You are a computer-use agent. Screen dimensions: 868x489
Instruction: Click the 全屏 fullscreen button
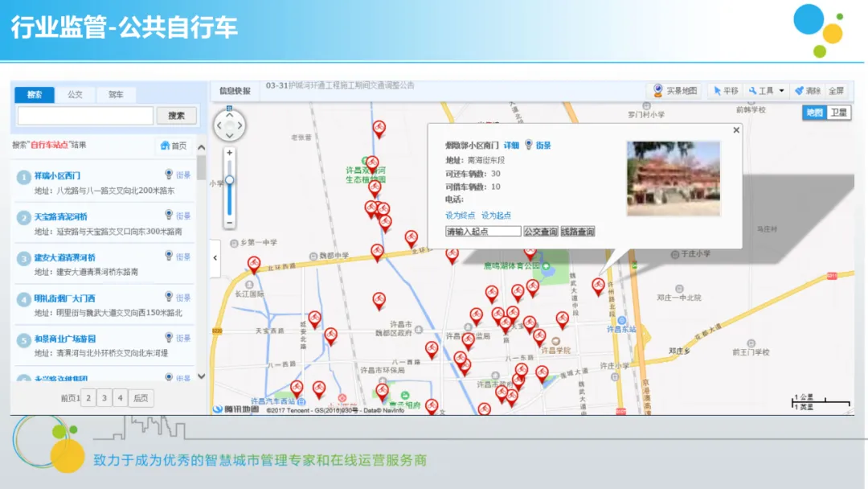pyautogui.click(x=836, y=91)
